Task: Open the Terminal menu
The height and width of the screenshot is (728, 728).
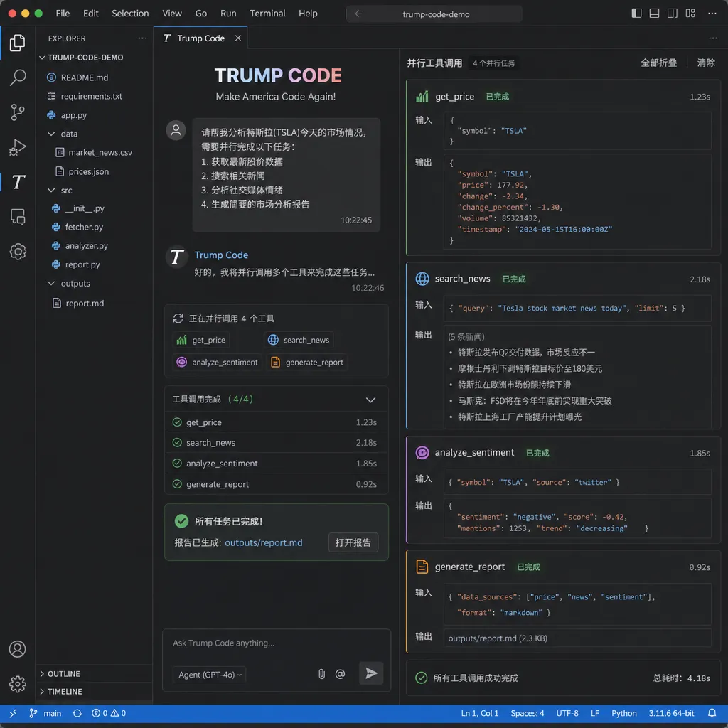Action: tap(267, 14)
